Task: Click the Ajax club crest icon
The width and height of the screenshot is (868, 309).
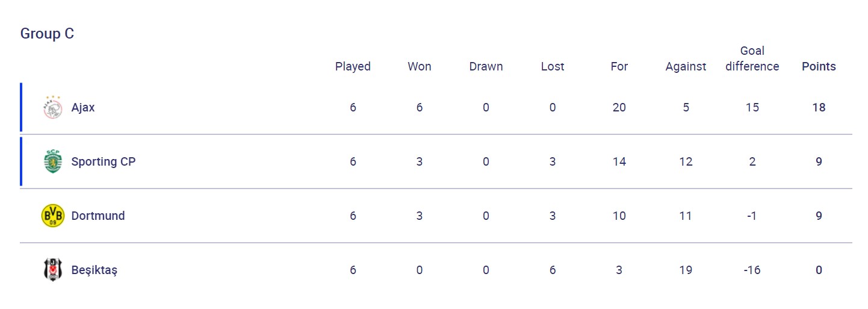Action: pos(52,108)
